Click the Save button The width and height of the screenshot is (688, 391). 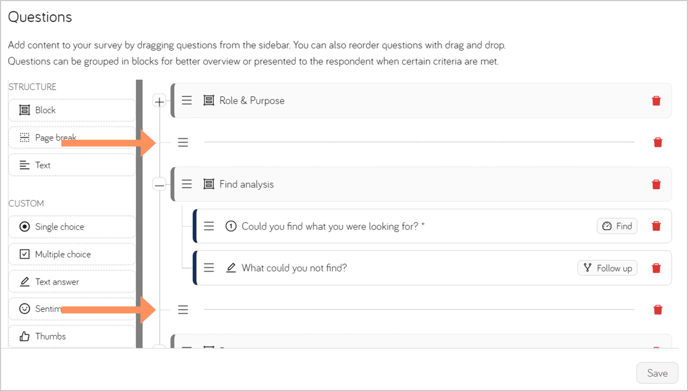[657, 373]
